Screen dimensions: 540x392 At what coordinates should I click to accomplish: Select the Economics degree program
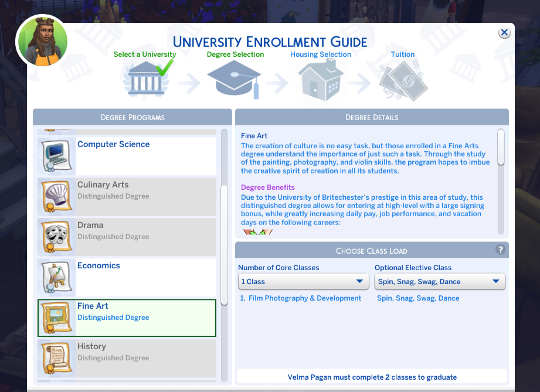(x=127, y=277)
